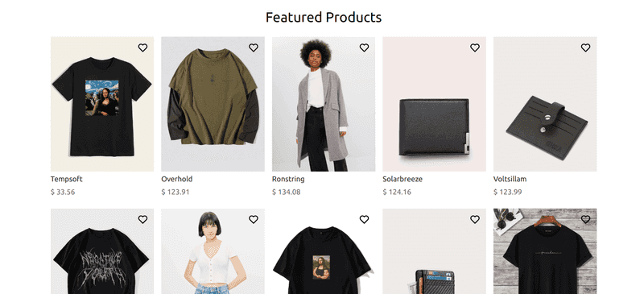Click heart on card-filled wallet product
Image resolution: width=644 pixels, height=294 pixels.
coord(475,220)
